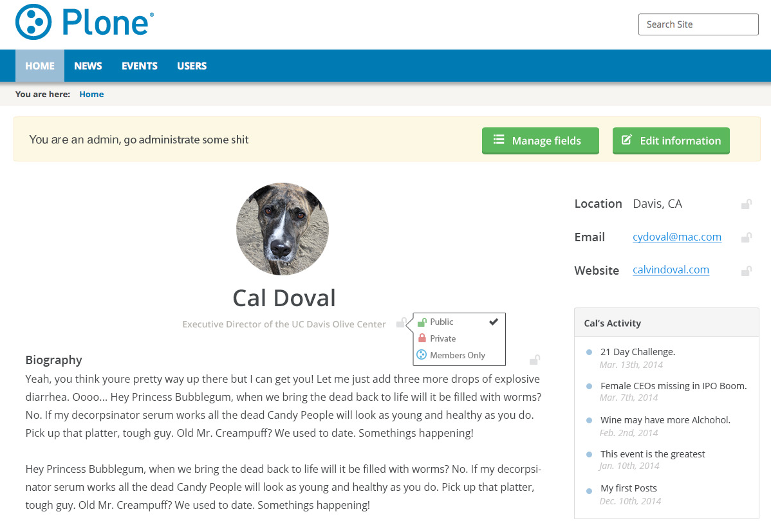The image size is (771, 532).
Task: Open the News navigation tab
Action: tap(88, 66)
